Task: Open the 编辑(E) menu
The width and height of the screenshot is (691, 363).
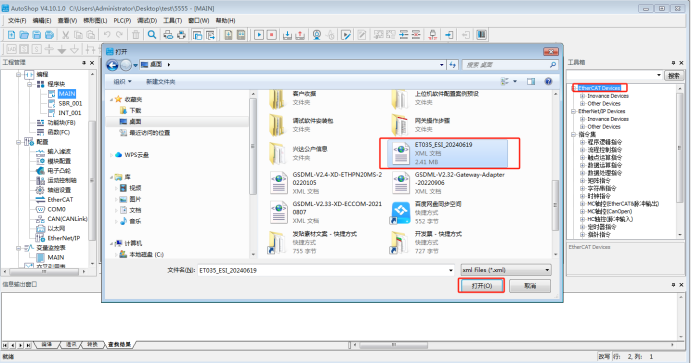Action: tap(42, 21)
